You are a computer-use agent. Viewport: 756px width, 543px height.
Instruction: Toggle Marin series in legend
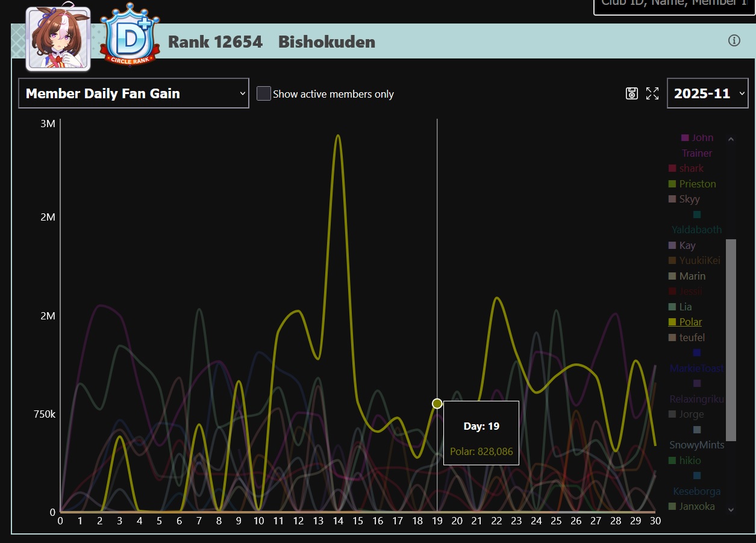pyautogui.click(x=687, y=276)
